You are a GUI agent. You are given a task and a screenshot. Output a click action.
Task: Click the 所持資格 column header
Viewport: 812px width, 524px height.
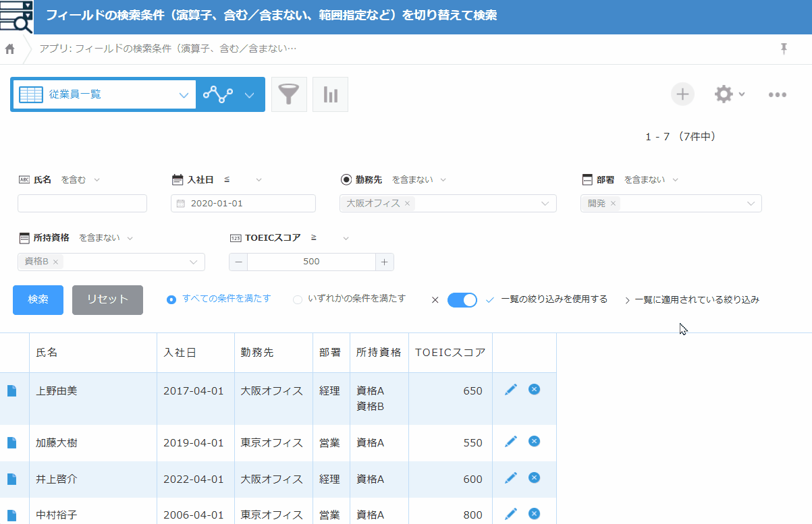click(379, 353)
